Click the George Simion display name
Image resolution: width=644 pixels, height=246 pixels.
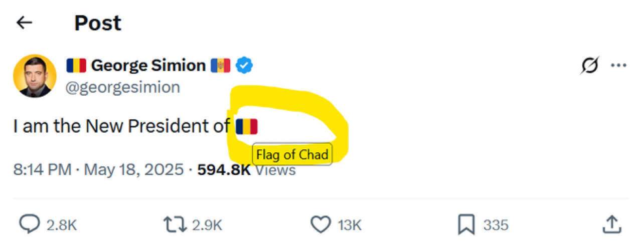tap(148, 66)
